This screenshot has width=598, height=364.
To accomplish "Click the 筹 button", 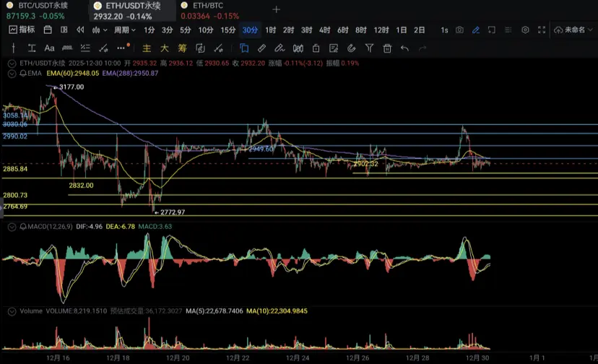I will click(182, 48).
